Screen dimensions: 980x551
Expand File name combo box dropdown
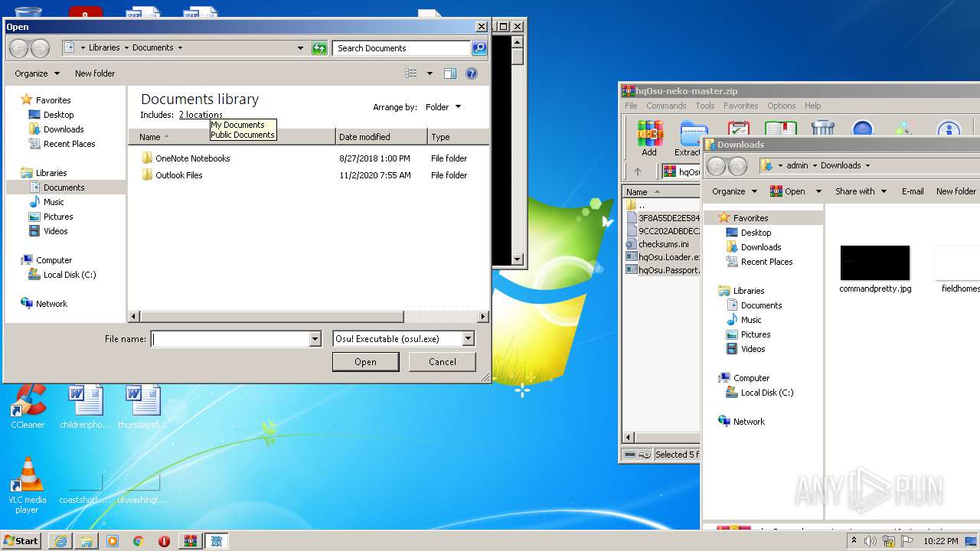coord(315,339)
